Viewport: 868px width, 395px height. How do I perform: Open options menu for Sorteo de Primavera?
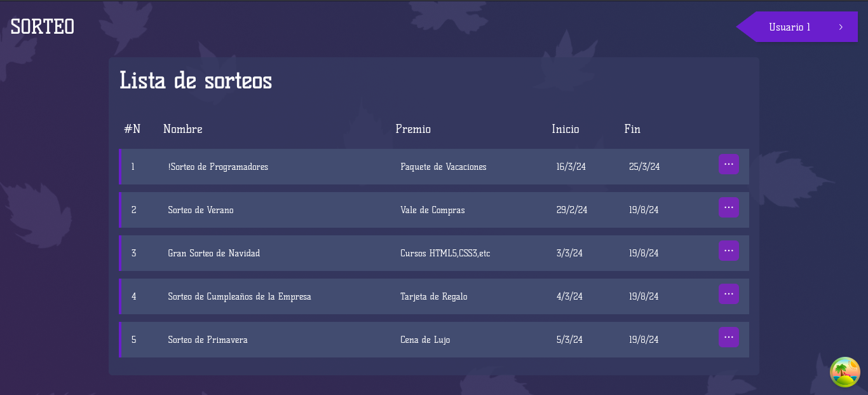(x=729, y=337)
